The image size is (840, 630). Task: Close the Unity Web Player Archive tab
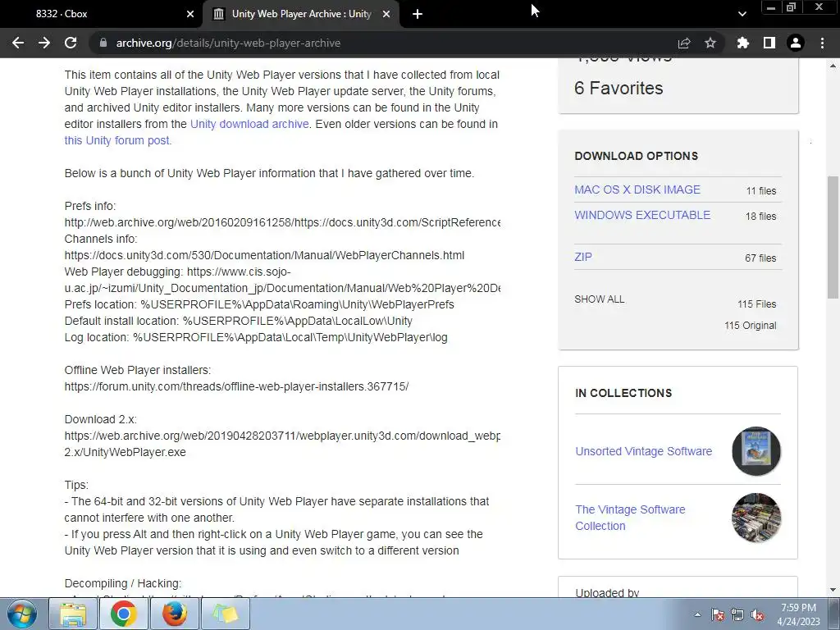386,14
